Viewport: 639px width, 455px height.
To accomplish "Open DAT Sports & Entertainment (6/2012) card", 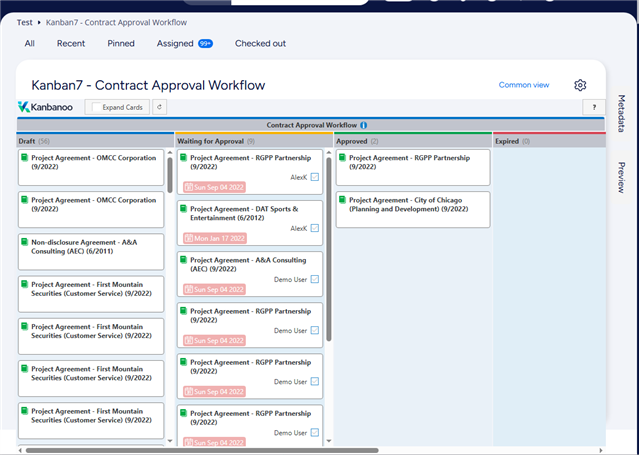I will tap(250, 223).
